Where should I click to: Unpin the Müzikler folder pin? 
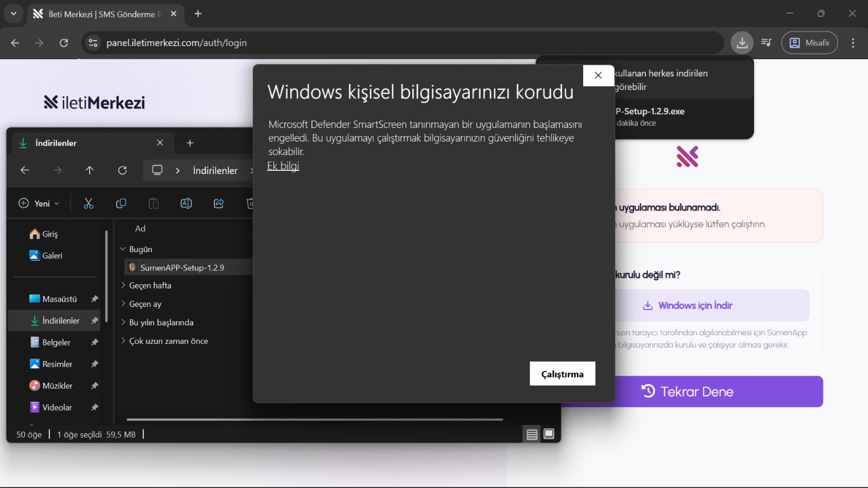click(94, 386)
